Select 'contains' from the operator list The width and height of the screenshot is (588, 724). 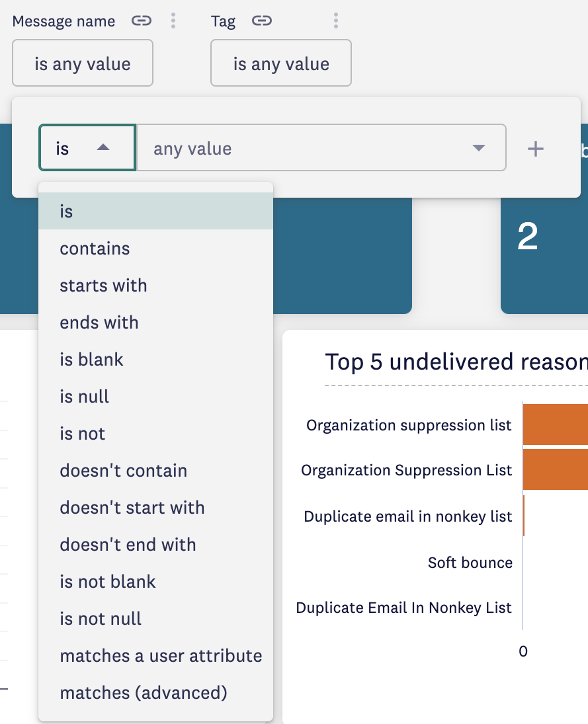click(x=95, y=249)
